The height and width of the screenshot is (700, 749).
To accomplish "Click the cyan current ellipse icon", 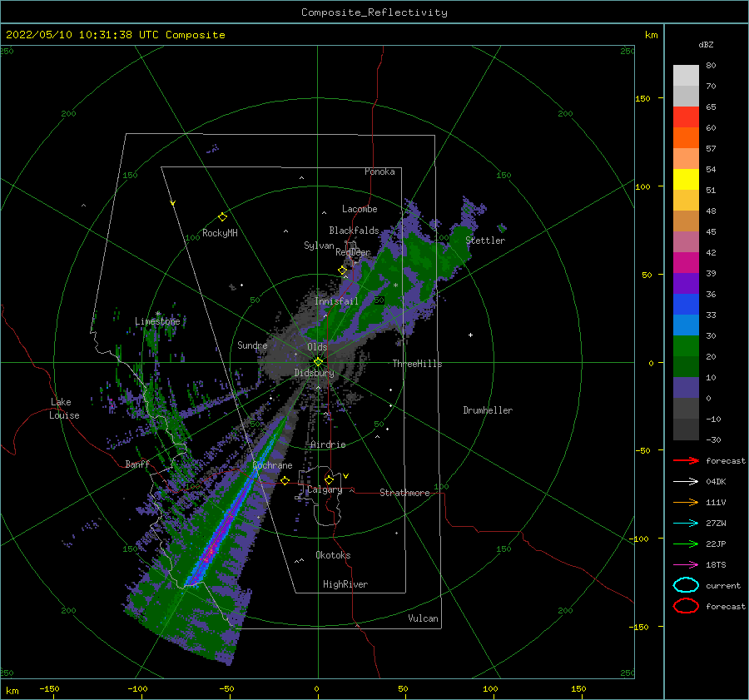I will tap(686, 585).
